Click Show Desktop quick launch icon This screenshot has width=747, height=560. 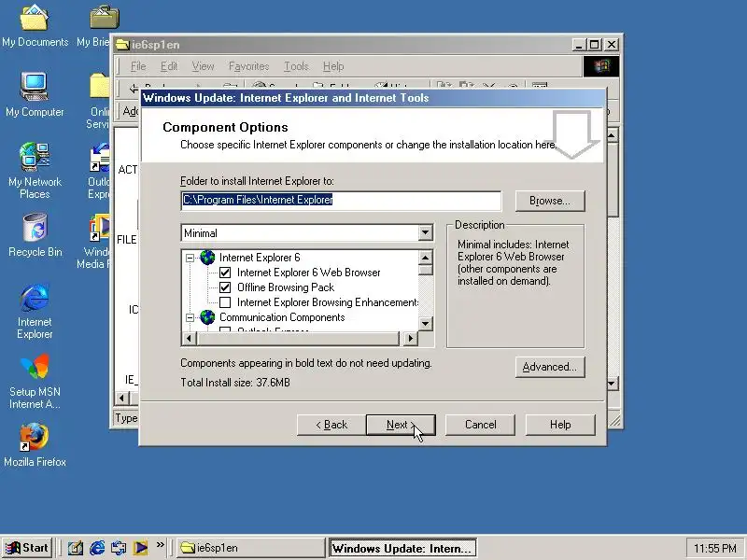point(75,548)
